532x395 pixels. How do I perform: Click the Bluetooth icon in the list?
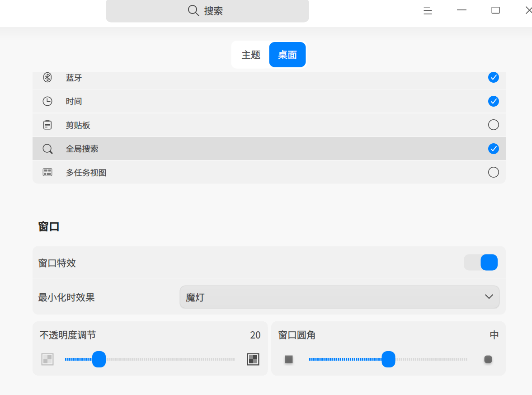(47, 77)
